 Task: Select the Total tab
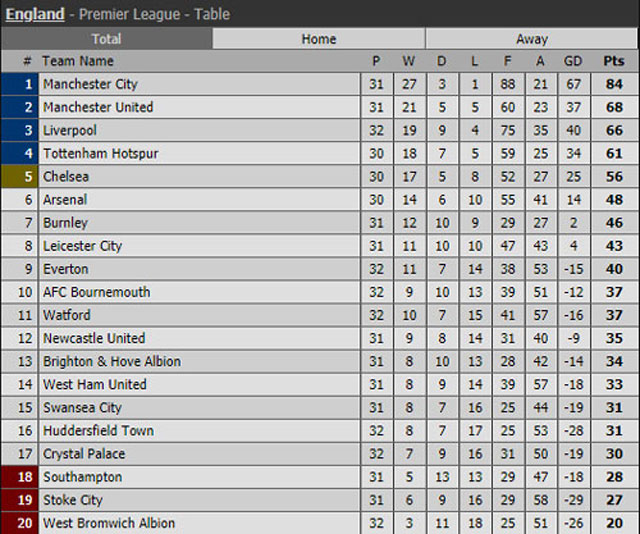tap(106, 39)
